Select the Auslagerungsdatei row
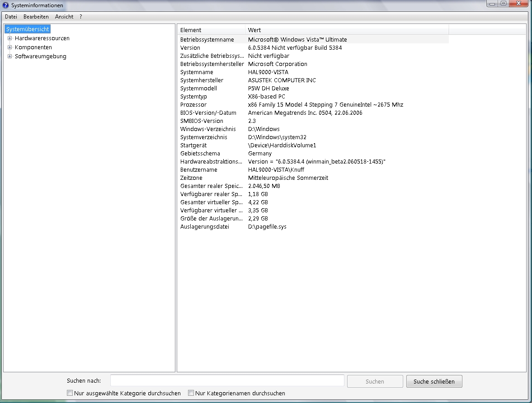 coord(313,227)
